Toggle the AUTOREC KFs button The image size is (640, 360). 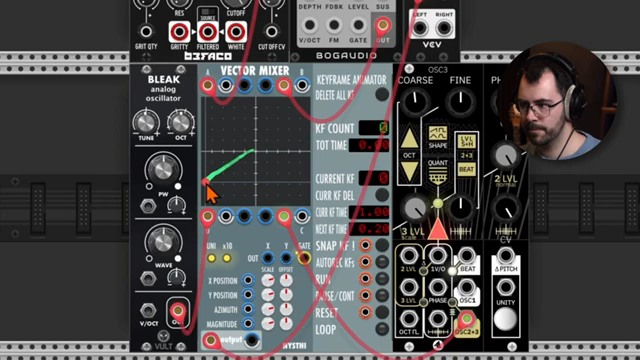tap(382, 262)
